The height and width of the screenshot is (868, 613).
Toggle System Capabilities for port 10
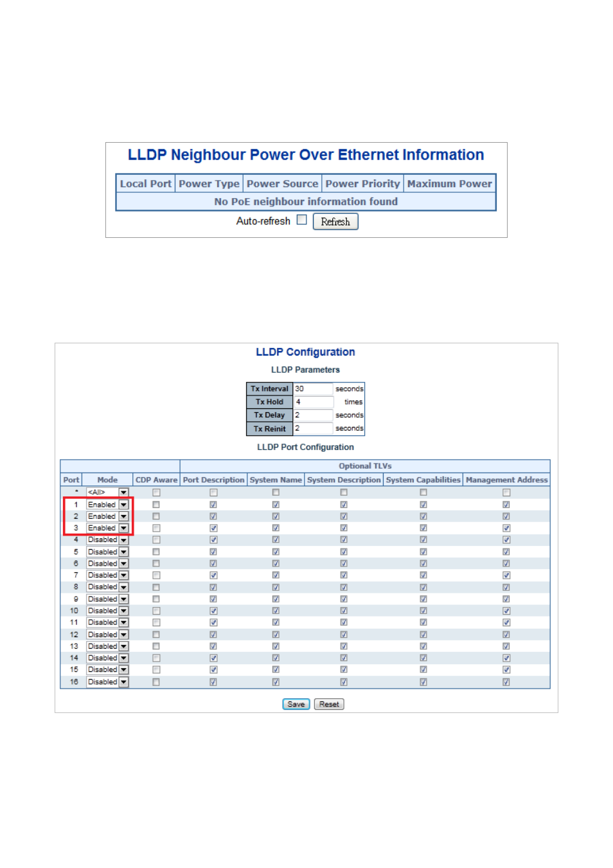(x=423, y=611)
